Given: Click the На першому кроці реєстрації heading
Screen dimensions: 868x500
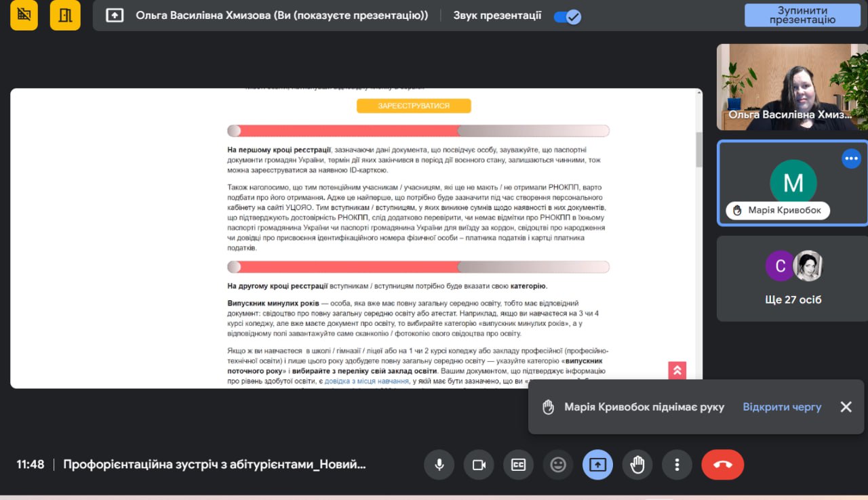Looking at the screenshot, I should pyautogui.click(x=279, y=149).
